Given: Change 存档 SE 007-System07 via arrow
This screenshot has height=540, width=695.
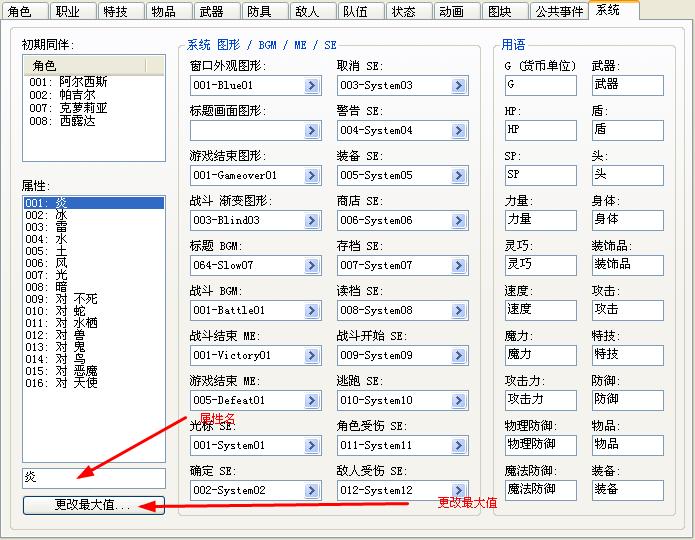Looking at the screenshot, I should [459, 266].
